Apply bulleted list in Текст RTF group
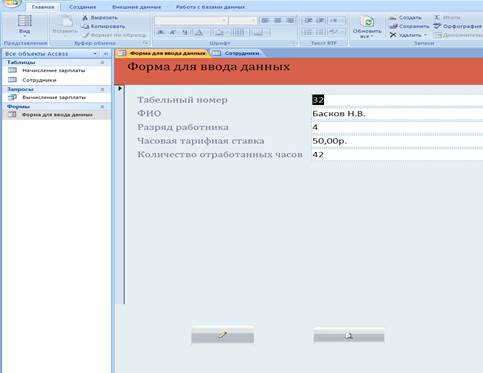The width and height of the screenshot is (483, 373). [x=320, y=33]
